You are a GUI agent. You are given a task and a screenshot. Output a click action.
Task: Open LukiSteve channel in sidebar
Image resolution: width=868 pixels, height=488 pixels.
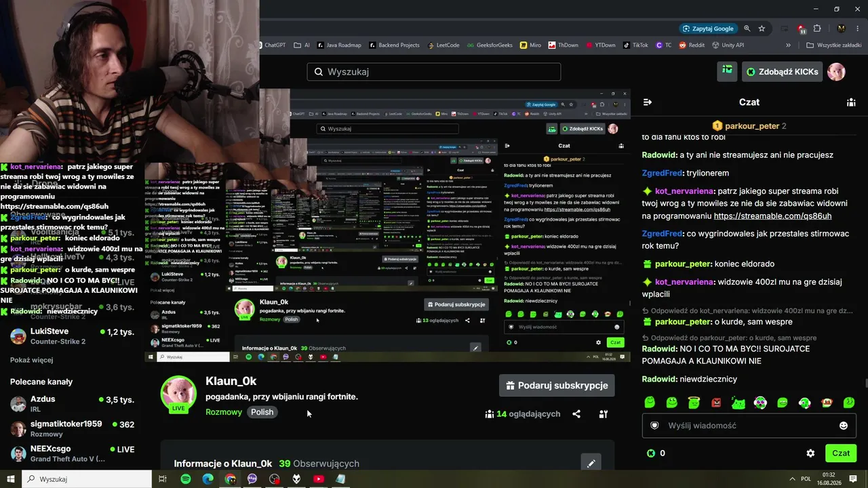(x=73, y=335)
